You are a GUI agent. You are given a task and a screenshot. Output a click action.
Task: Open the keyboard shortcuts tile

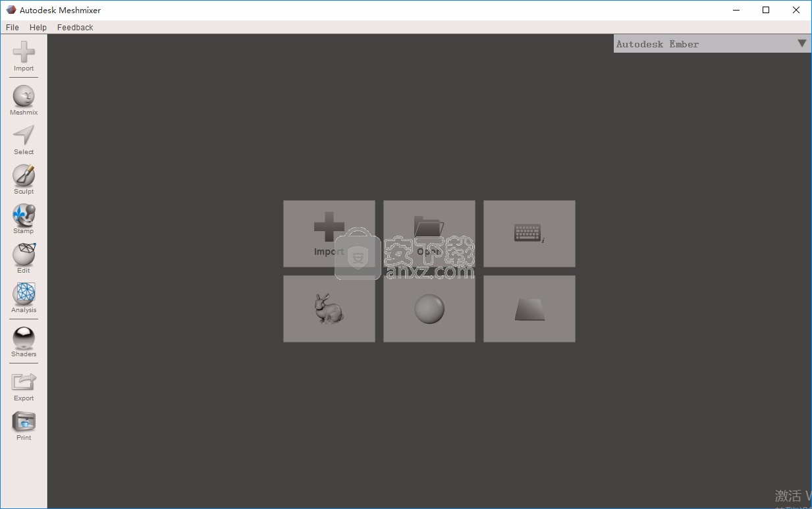coord(529,234)
